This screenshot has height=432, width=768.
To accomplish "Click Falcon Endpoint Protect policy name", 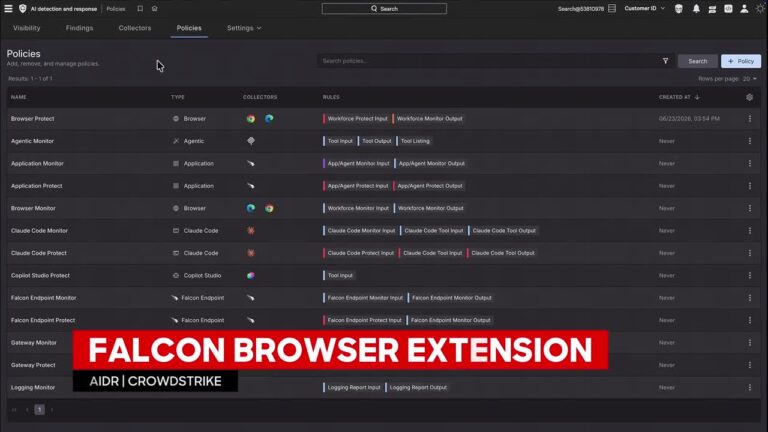I will [x=43, y=320].
